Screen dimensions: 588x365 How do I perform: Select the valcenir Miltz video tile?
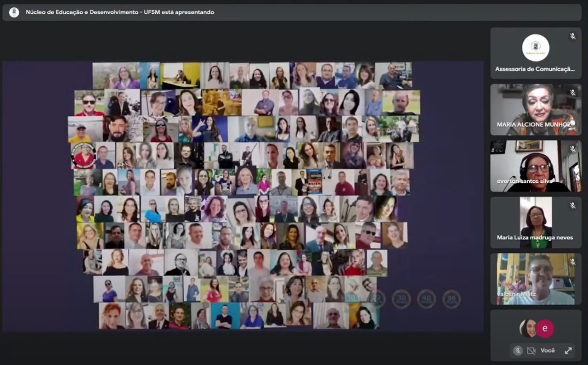tap(536, 279)
